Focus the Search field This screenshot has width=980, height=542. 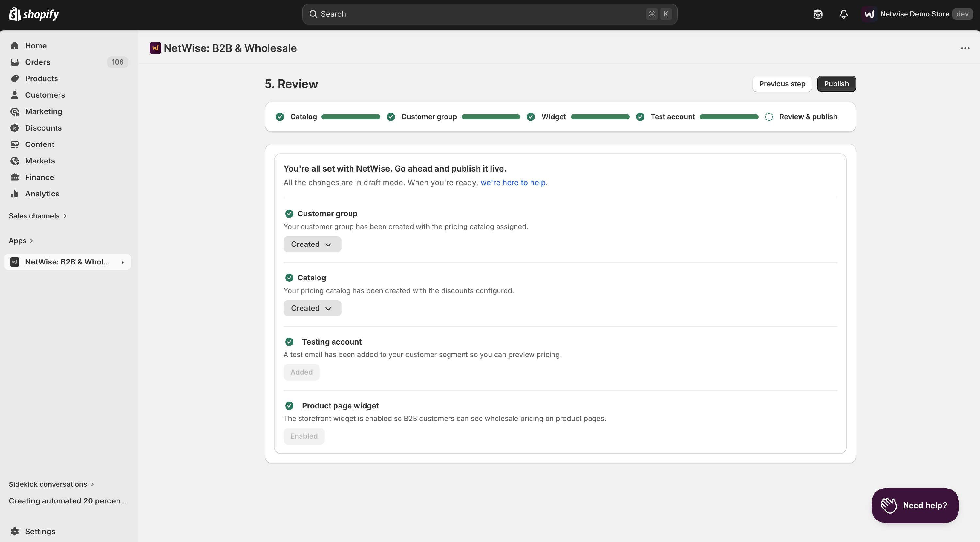(490, 14)
